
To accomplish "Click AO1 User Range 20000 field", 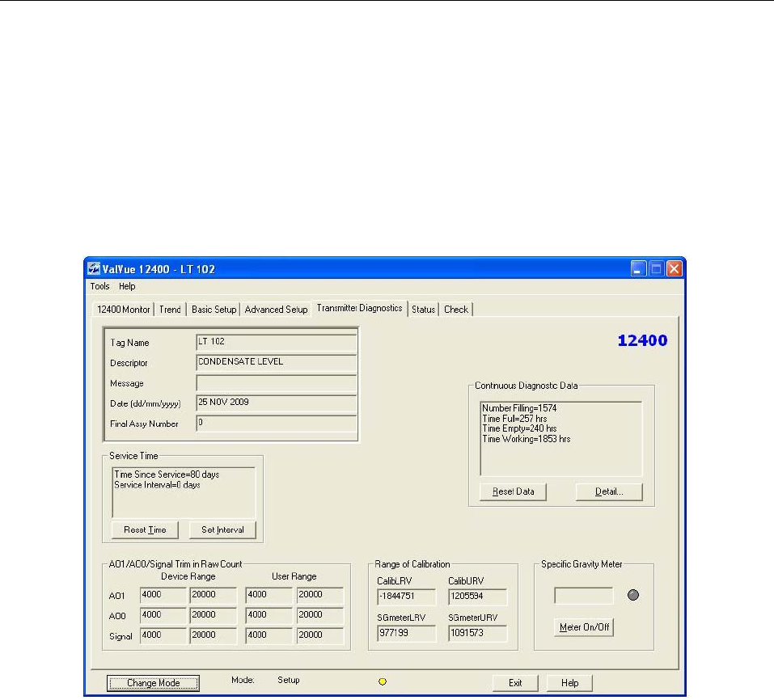I will [x=319, y=596].
